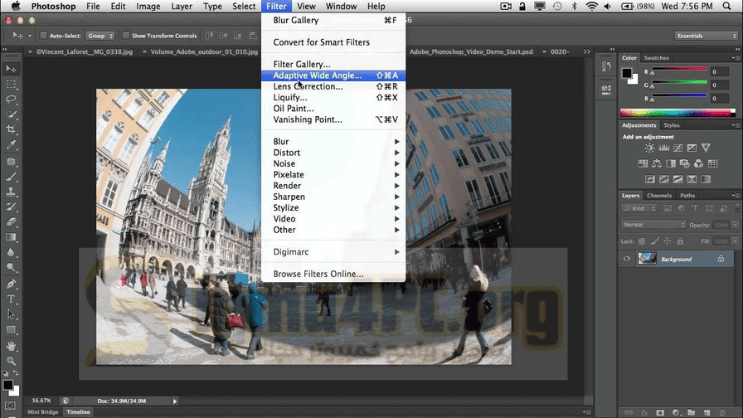Add a Curves adjustment

click(x=678, y=148)
